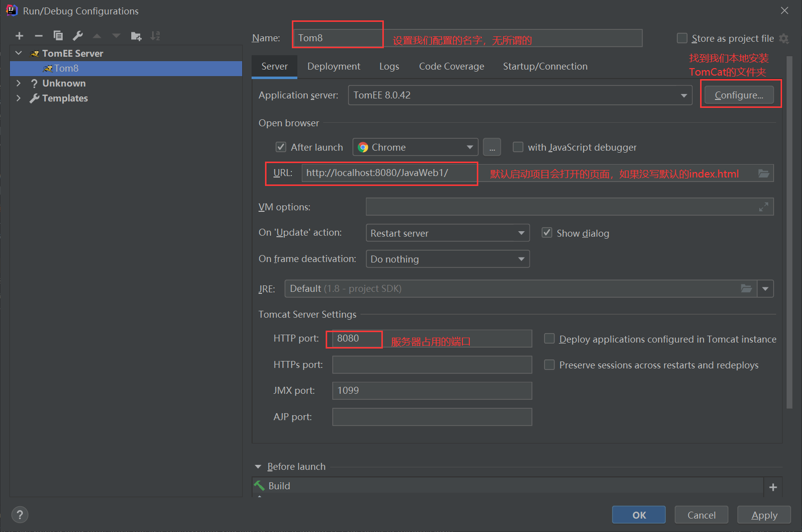The width and height of the screenshot is (802, 532).
Task: Open edit defaults wrench icon
Action: (x=78, y=36)
